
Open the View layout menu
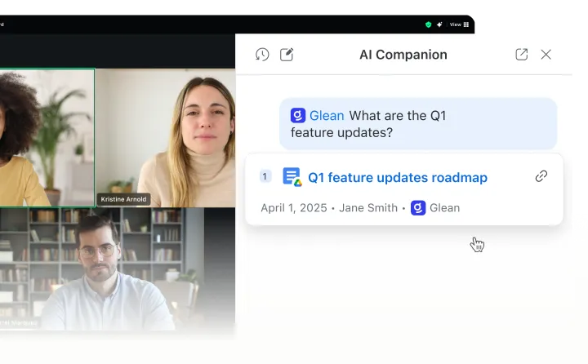pyautogui.click(x=459, y=24)
